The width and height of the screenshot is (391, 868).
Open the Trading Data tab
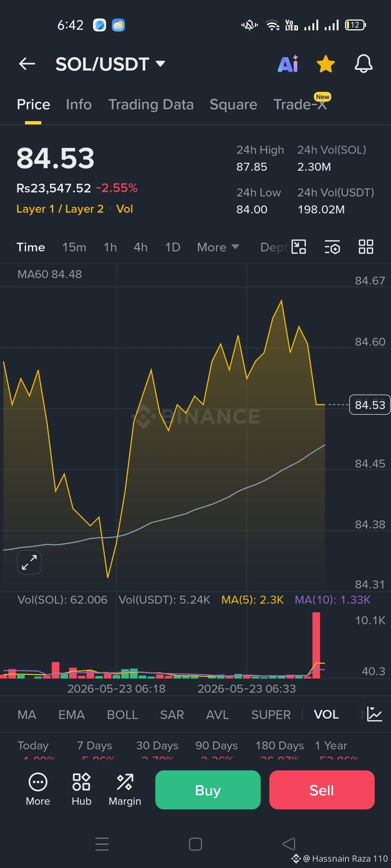[x=151, y=105]
